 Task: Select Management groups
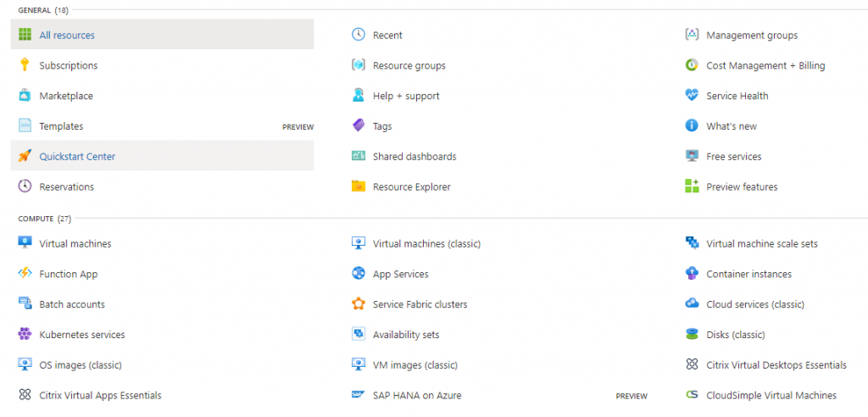point(752,35)
